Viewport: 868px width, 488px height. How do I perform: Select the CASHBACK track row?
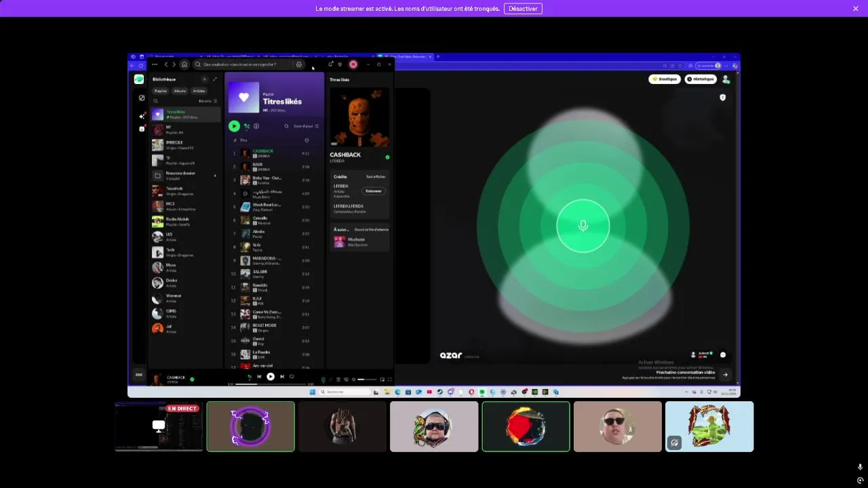(275, 153)
